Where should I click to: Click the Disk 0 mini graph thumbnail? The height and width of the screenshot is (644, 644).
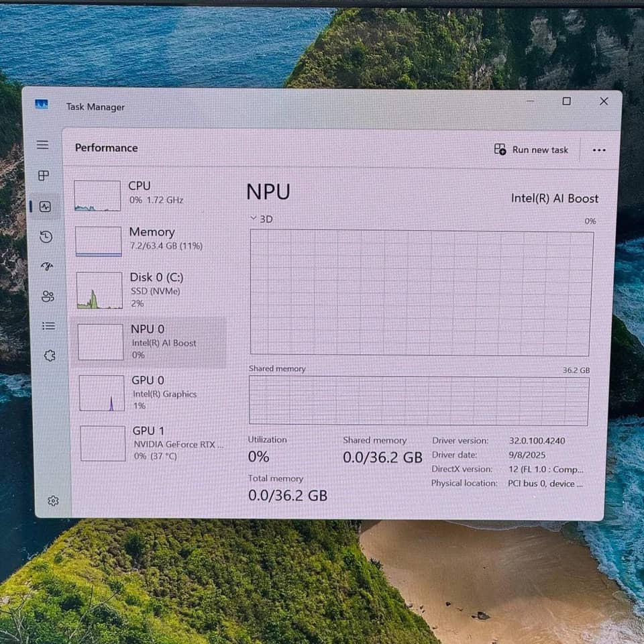(99, 290)
